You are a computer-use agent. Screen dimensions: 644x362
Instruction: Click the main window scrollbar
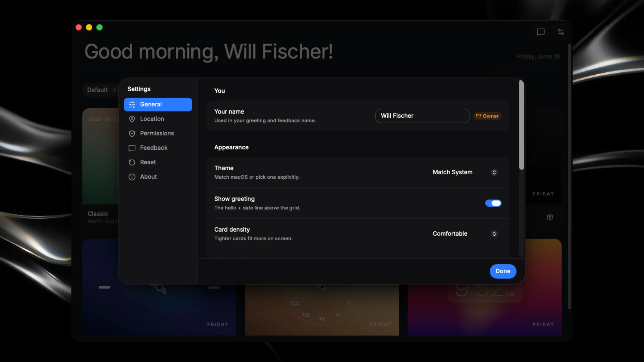[570, 177]
